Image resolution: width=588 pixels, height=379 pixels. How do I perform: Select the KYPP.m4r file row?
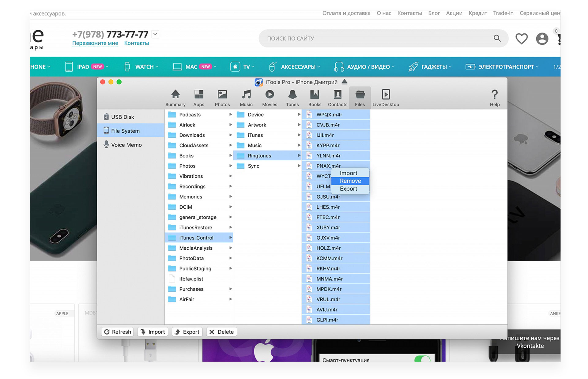[x=336, y=145]
